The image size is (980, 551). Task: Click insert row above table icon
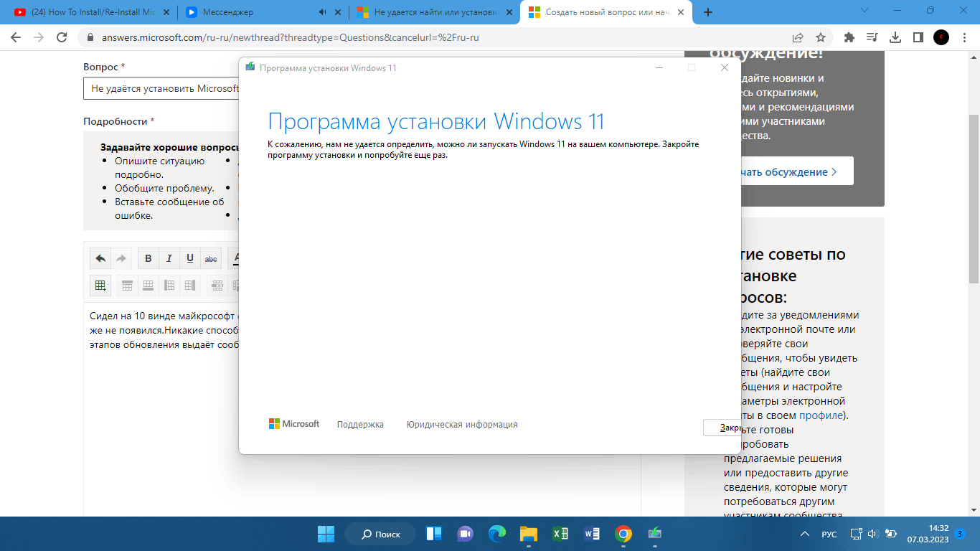click(x=128, y=285)
